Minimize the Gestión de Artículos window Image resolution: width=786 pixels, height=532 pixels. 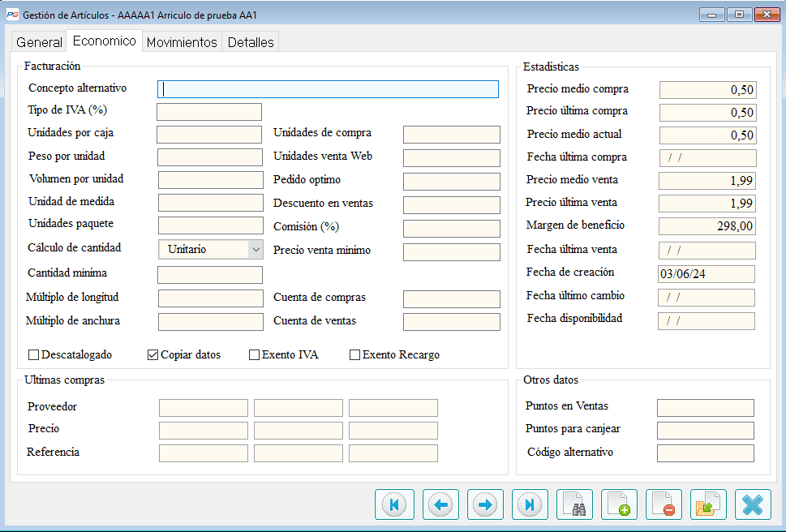[x=712, y=15]
